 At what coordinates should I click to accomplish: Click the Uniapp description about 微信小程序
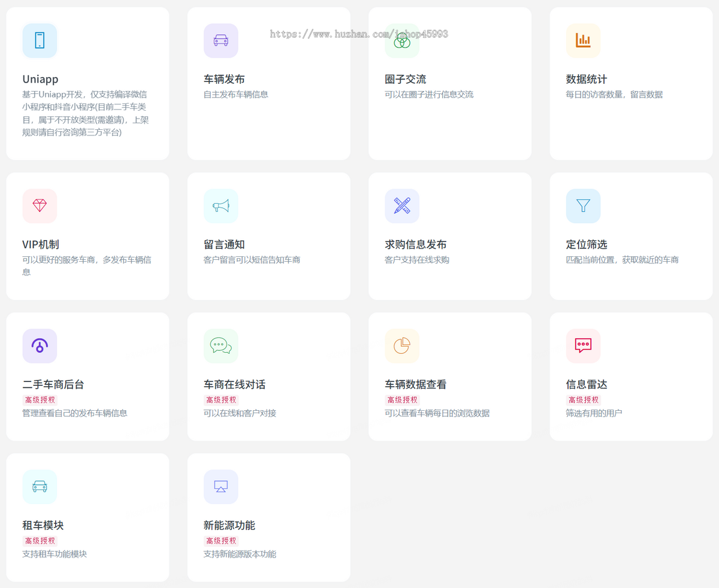(86, 113)
